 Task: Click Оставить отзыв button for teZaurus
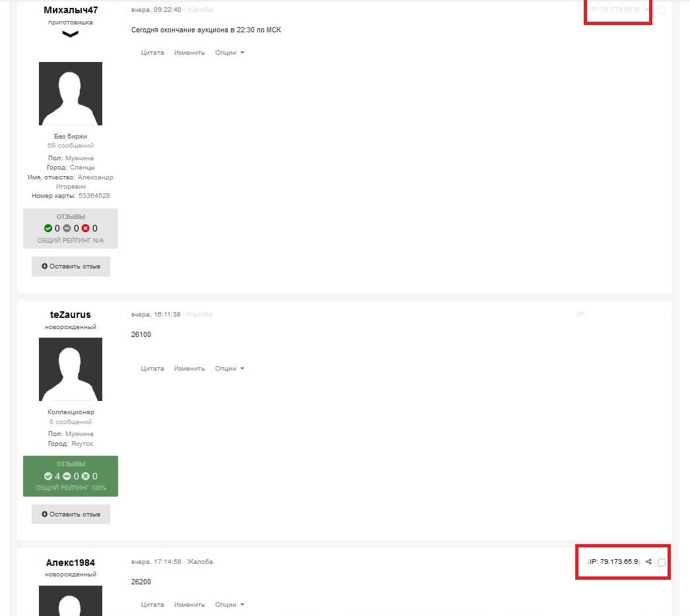71,514
